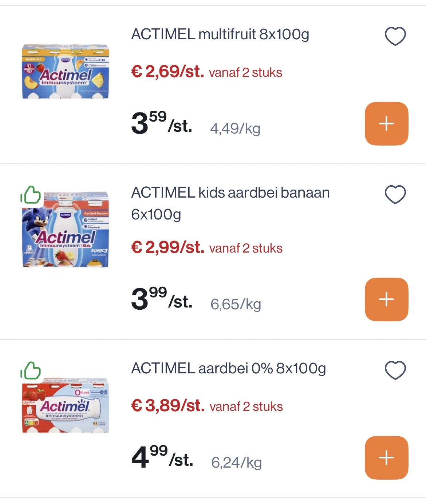Add ACTIMEL kids aardbei banaan to cart
The width and height of the screenshot is (426, 504).
coord(386,299)
